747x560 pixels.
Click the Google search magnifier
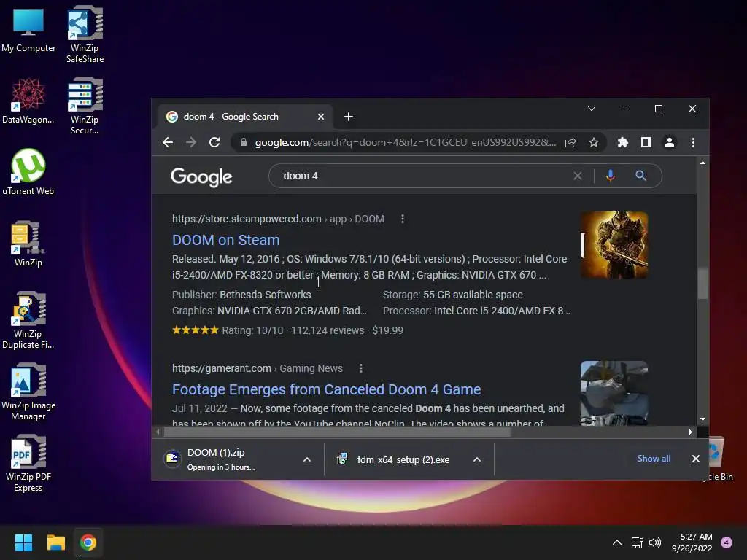point(640,176)
